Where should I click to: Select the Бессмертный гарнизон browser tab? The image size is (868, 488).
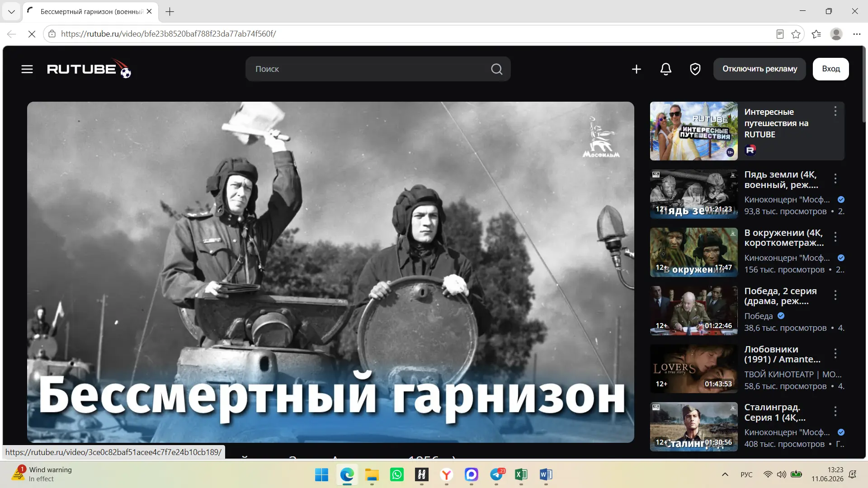(x=90, y=12)
